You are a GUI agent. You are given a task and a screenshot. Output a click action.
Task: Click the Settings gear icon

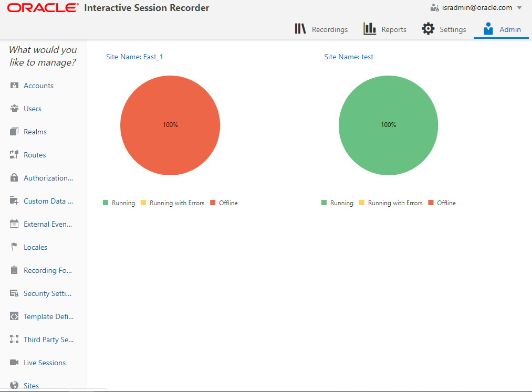click(428, 29)
